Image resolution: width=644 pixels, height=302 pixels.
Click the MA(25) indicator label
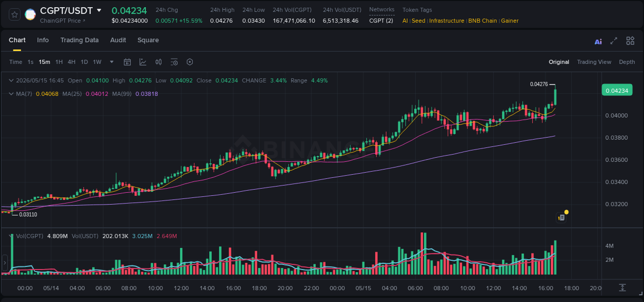tap(73, 94)
